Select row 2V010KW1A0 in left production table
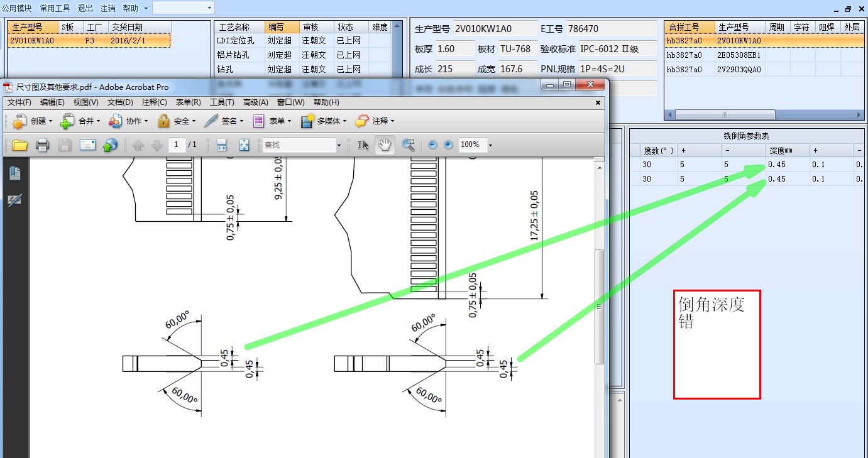 tap(89, 41)
